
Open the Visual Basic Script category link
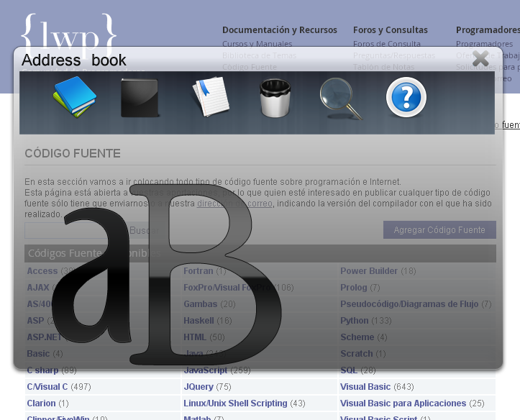pos(378,418)
